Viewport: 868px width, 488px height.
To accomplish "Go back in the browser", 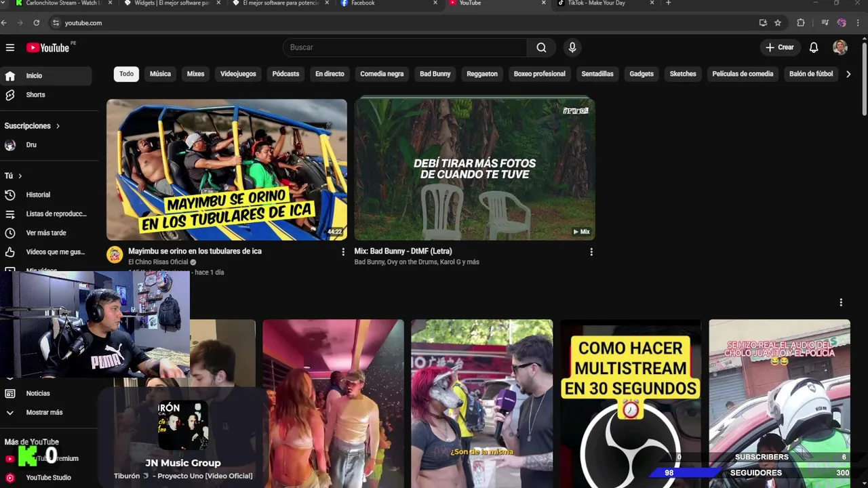I will [4, 23].
